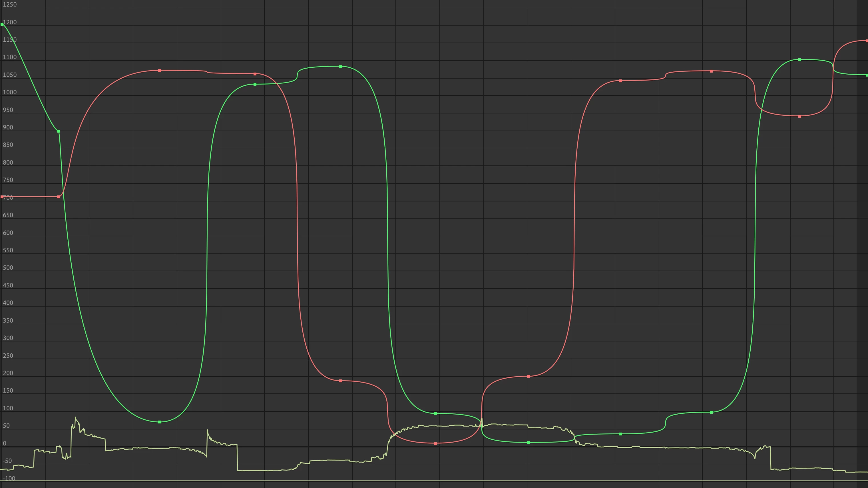
Task: Select green keyframe at value 1100 peak
Action: tap(800, 60)
